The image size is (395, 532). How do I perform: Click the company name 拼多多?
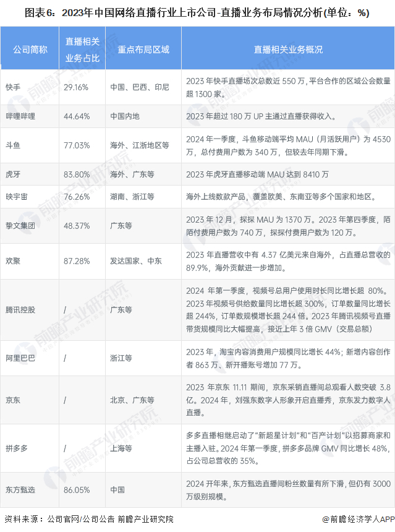(17, 448)
